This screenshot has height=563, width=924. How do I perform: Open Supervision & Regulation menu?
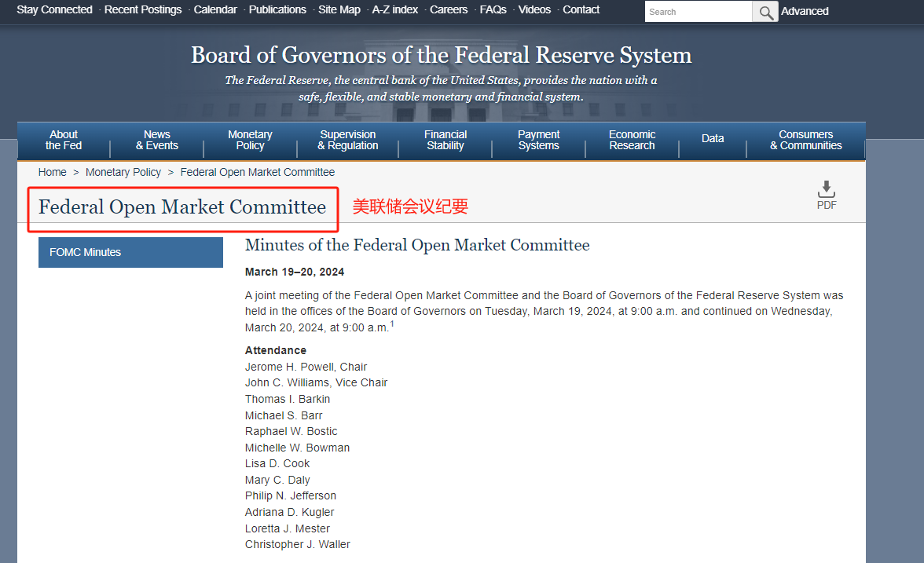tap(348, 141)
